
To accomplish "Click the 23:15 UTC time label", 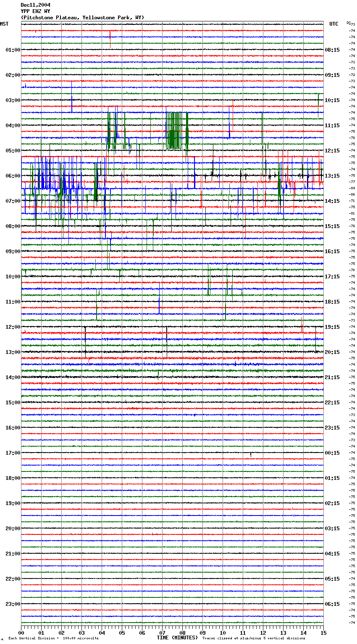I will point(332,428).
